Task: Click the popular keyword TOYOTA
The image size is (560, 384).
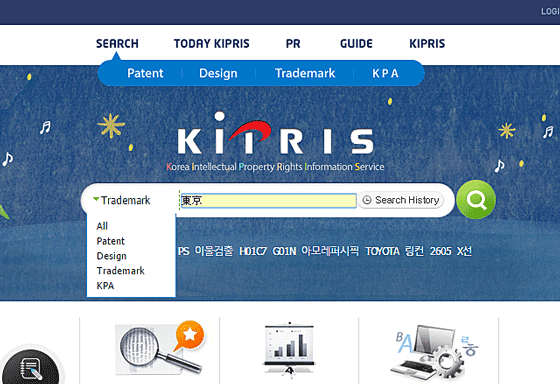Action: (x=382, y=251)
